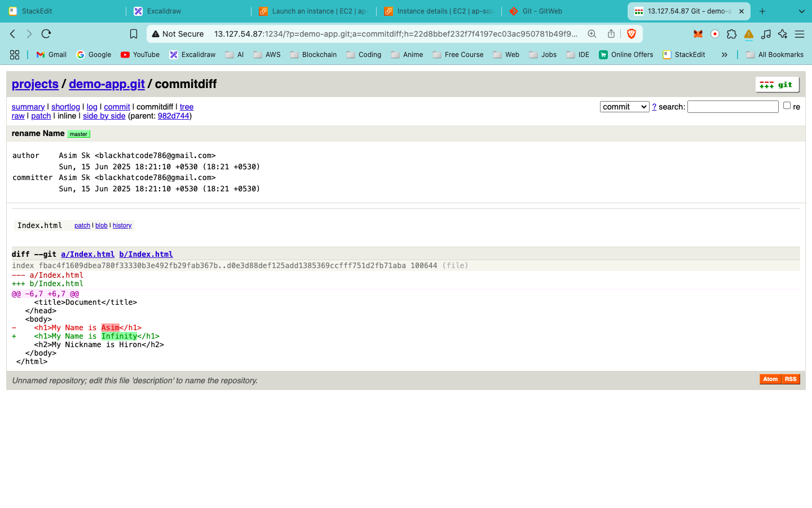Open the extensions puzzle icon
This screenshot has height=508, width=812.
click(732, 34)
